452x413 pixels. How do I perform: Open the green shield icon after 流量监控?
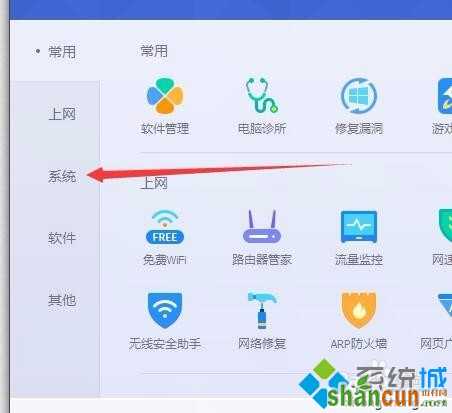coord(445,226)
